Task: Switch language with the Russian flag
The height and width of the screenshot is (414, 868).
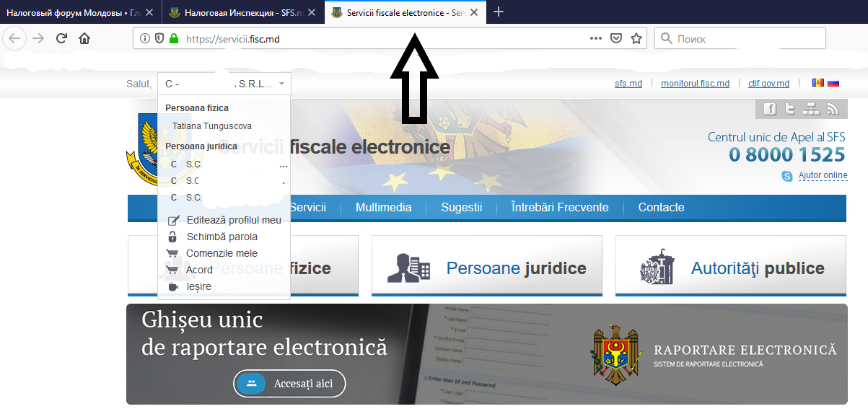Action: point(833,83)
